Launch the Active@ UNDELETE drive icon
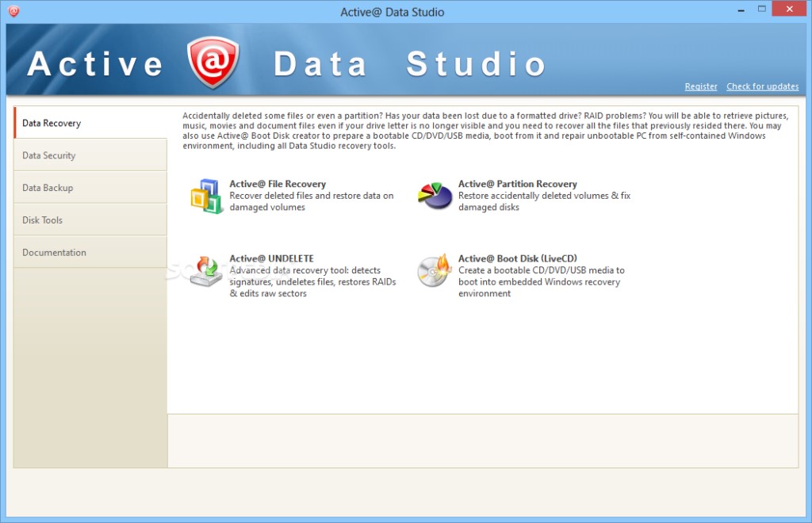The height and width of the screenshot is (523, 812). tap(206, 270)
